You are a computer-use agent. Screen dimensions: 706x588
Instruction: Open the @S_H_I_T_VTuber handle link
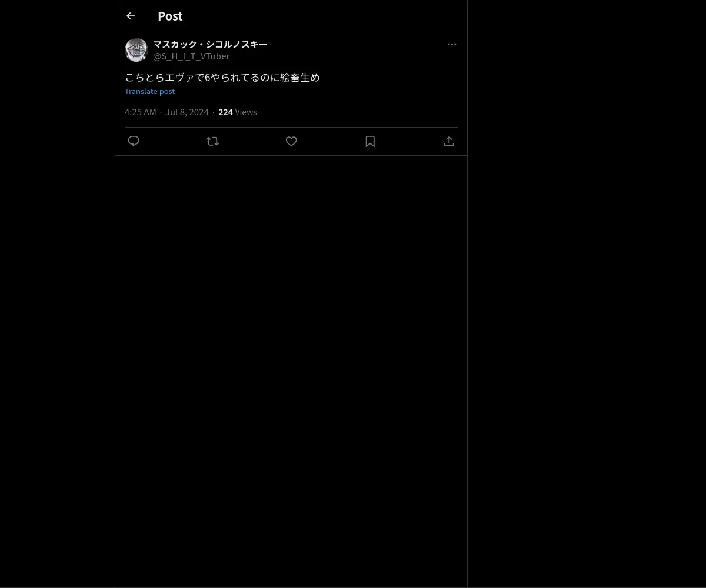tap(191, 56)
